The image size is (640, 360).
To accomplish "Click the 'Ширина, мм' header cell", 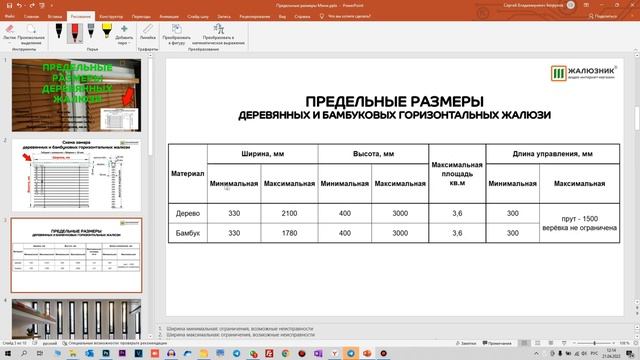I will point(262,154).
